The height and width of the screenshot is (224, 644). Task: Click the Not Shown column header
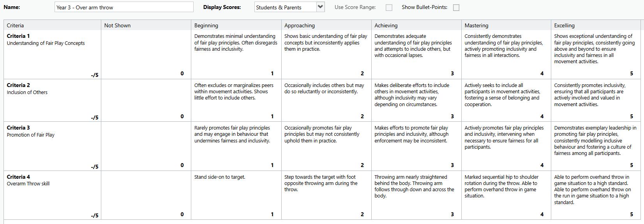click(x=146, y=25)
